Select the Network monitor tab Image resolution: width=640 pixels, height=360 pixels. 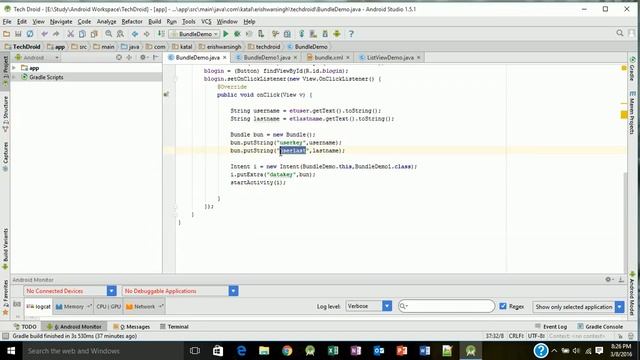point(144,307)
